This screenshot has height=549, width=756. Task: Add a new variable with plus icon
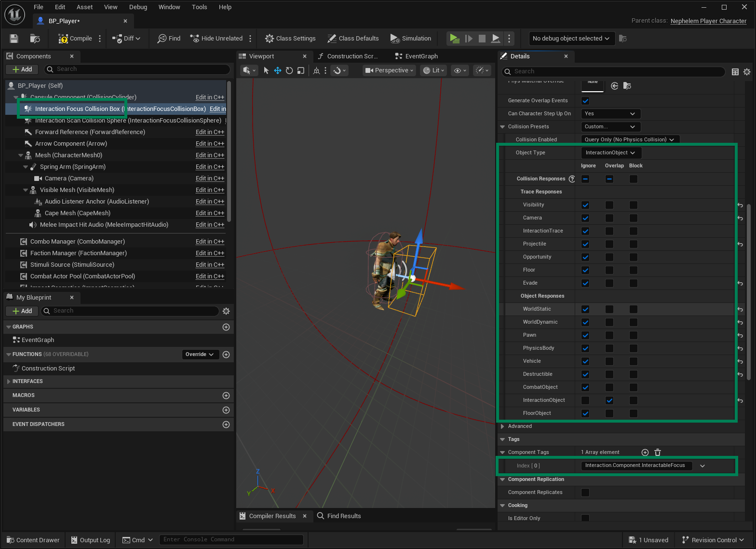coord(226,410)
